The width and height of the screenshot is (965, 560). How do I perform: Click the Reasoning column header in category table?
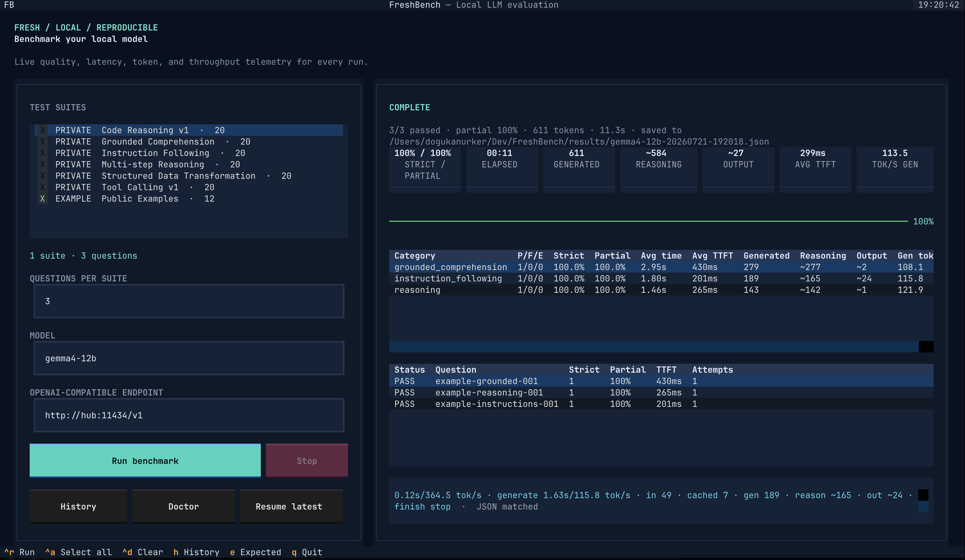pos(823,256)
